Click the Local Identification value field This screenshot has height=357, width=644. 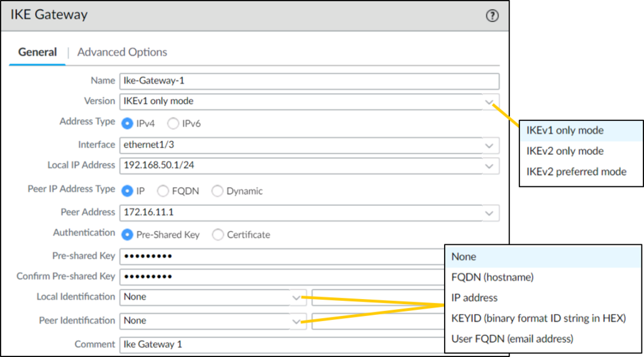(378, 297)
